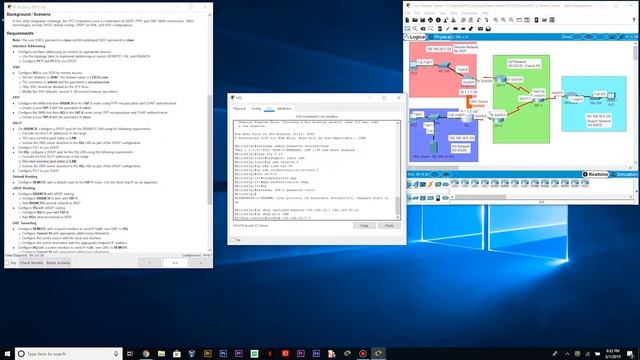The image size is (640, 360).
Task: Switch to Realtime mode
Action: (595, 174)
